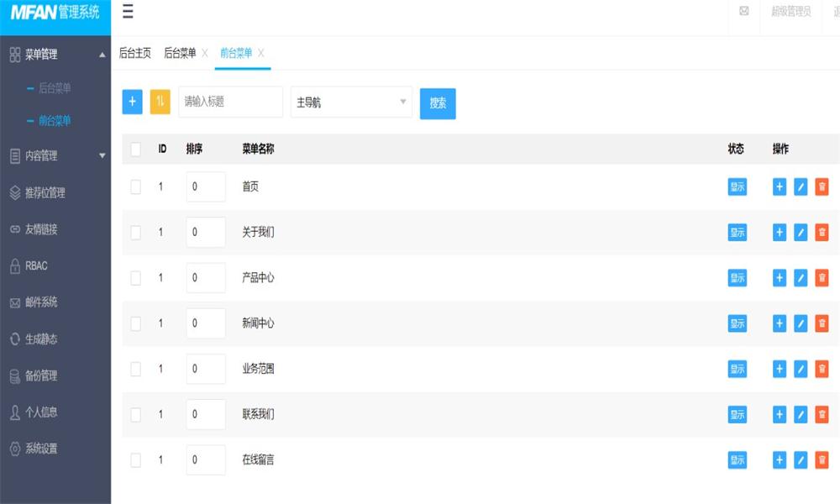Switch to the 后台菜单 tab
This screenshot has height=504, width=840.
coord(180,53)
